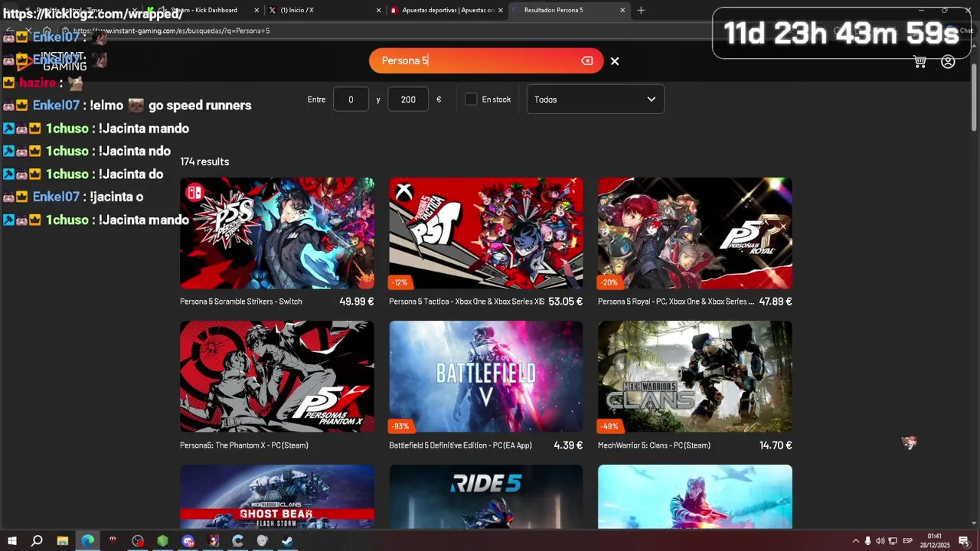
Task: Open the Windows notification center
Action: [x=964, y=541]
